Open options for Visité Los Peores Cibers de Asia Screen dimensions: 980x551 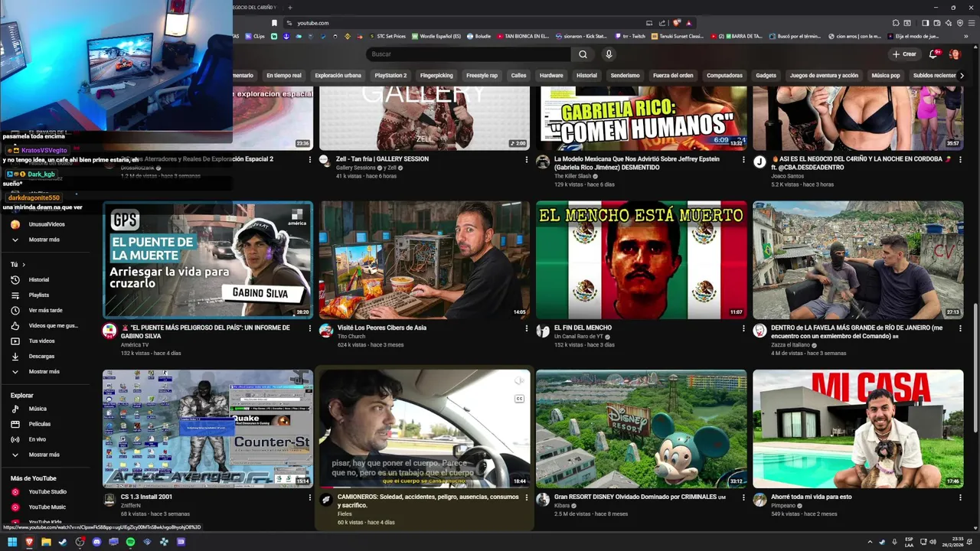tap(527, 328)
